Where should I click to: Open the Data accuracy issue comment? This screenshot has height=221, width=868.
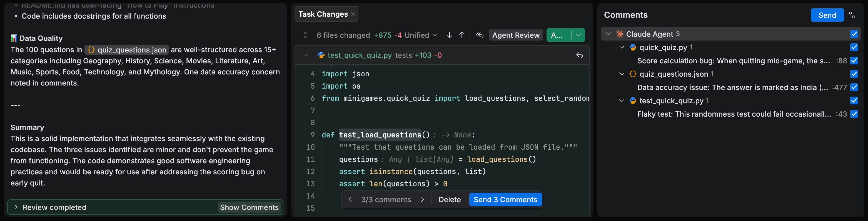pyautogui.click(x=732, y=87)
